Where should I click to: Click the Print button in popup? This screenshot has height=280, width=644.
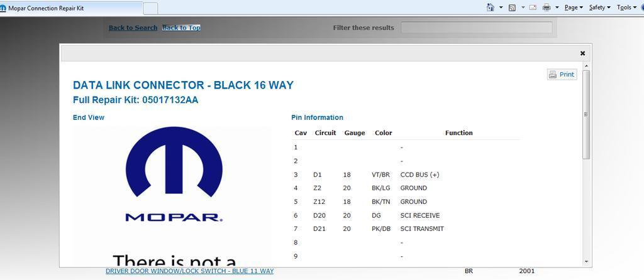click(x=562, y=75)
